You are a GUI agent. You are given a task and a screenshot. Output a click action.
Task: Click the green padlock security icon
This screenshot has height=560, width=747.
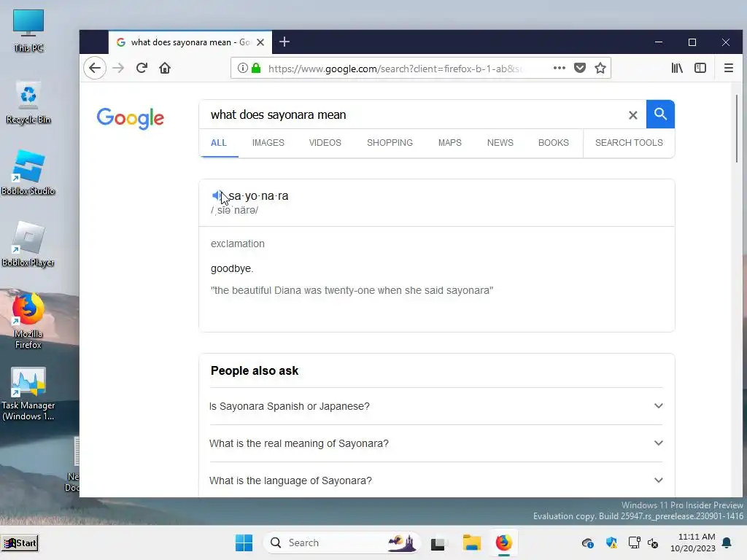(x=256, y=68)
